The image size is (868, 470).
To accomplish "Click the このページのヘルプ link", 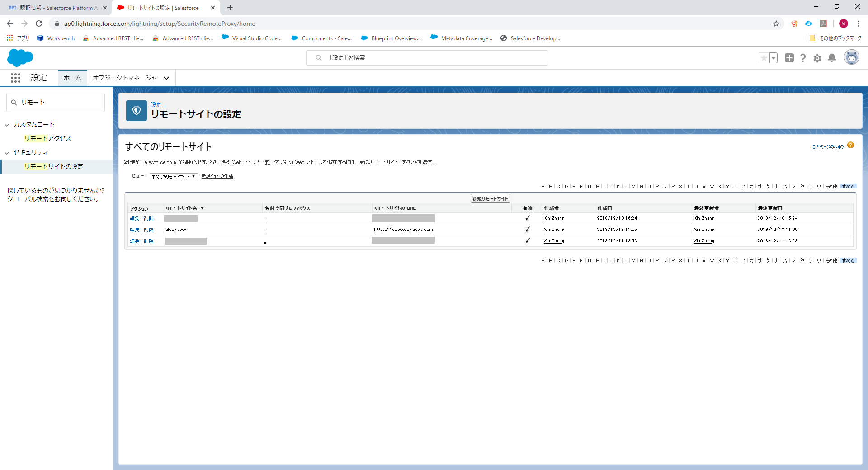I will click(828, 146).
